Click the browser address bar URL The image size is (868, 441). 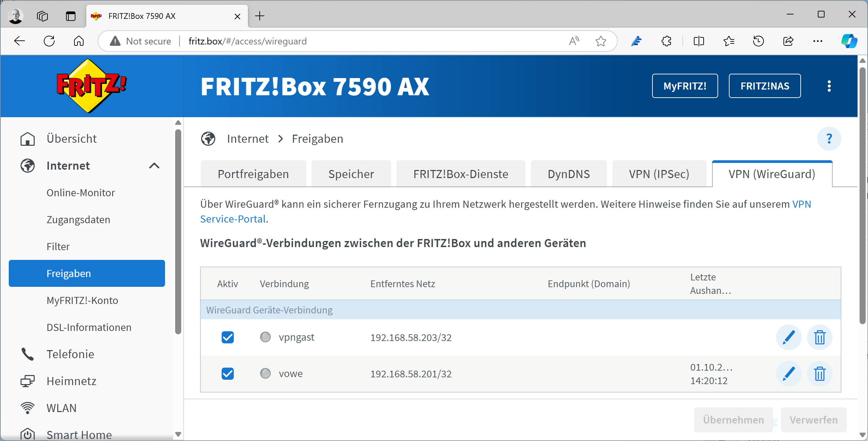247,41
